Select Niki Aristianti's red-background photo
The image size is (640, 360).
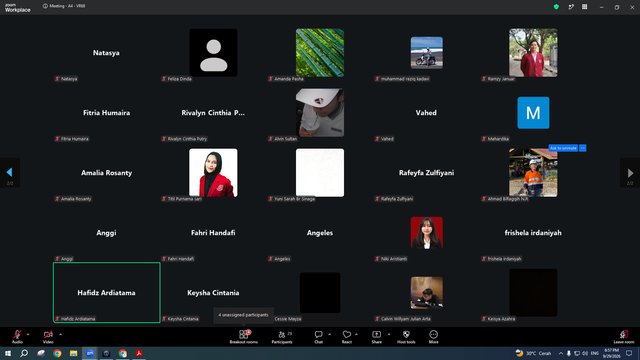[x=427, y=233]
